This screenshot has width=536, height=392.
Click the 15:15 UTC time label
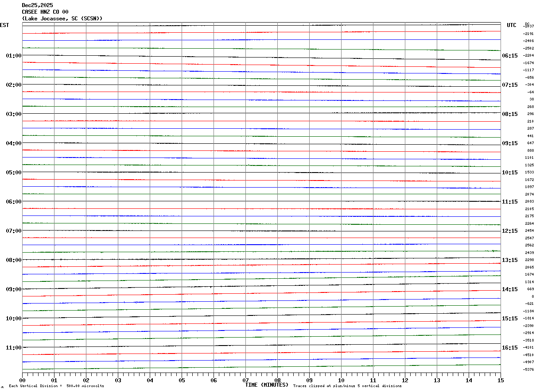point(510,318)
